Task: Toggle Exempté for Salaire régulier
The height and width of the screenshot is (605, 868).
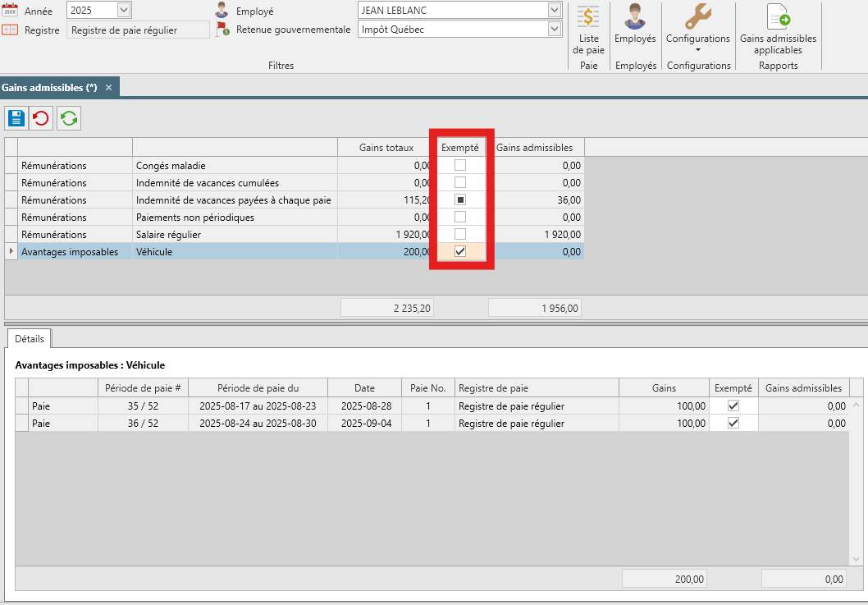Action: click(460, 234)
